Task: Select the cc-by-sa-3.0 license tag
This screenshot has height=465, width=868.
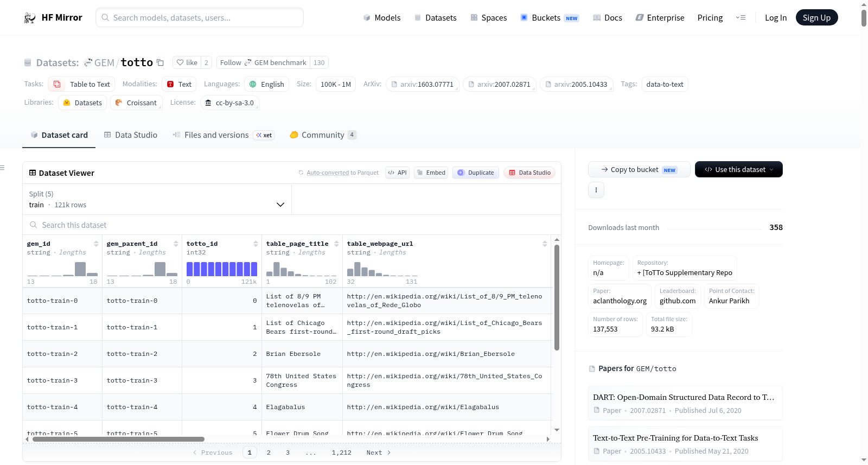Action: click(230, 103)
